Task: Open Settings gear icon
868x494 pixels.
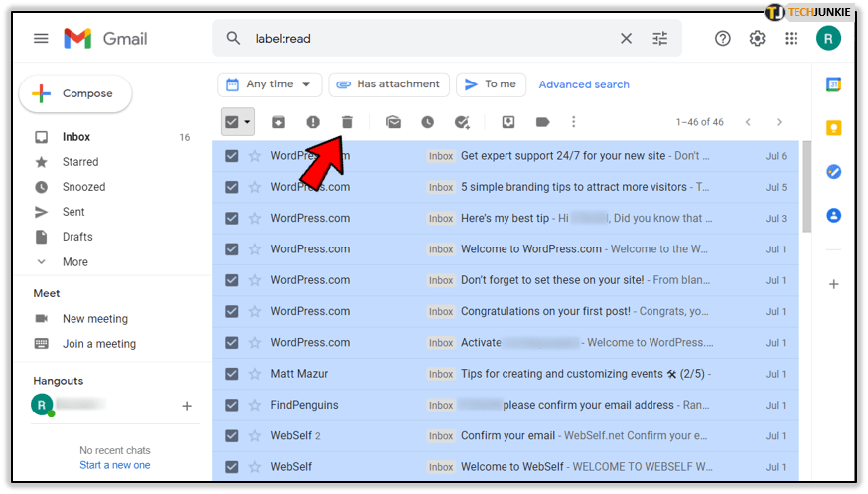Action: pos(757,39)
